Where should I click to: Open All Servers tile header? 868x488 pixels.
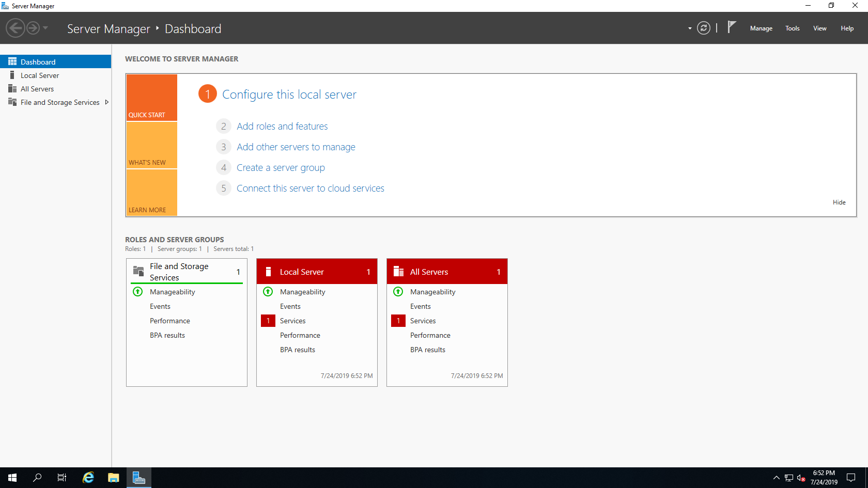pos(447,272)
